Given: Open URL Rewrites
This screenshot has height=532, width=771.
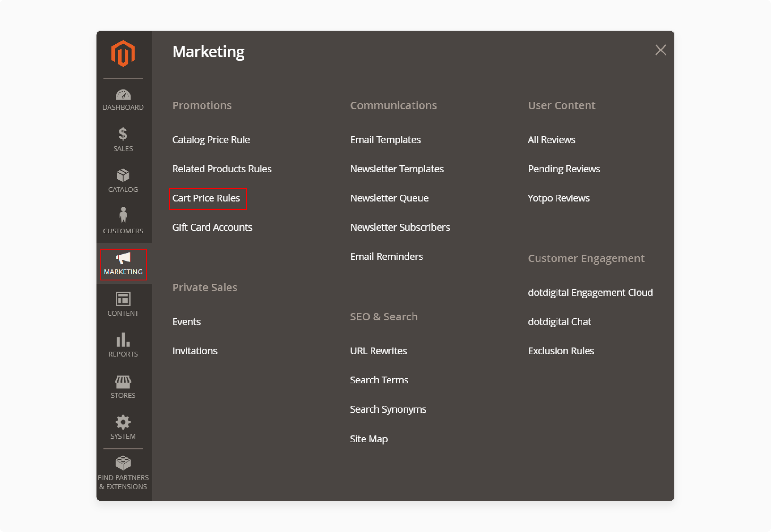Looking at the screenshot, I should tap(378, 351).
